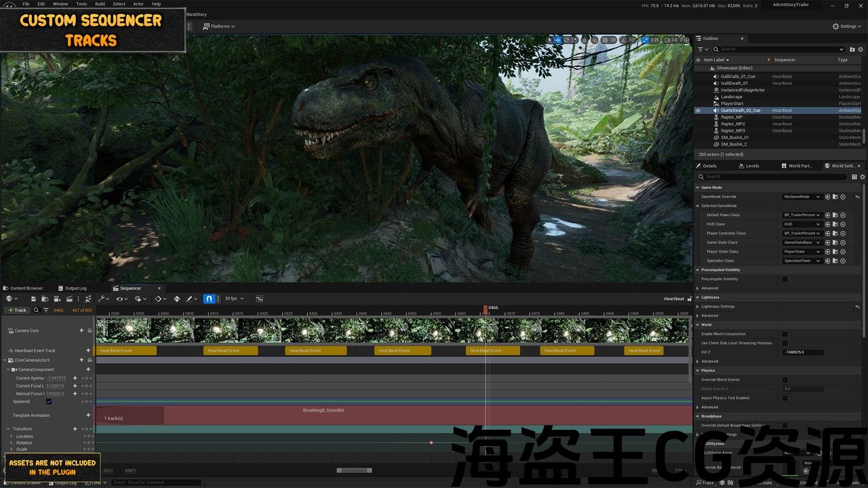Enable the Precompute Visibility checkbox
Image resolution: width=868 pixels, height=488 pixels.
785,279
